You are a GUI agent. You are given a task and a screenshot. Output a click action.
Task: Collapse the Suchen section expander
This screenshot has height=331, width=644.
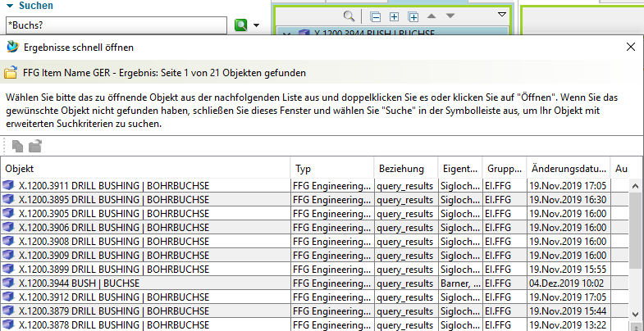click(9, 5)
